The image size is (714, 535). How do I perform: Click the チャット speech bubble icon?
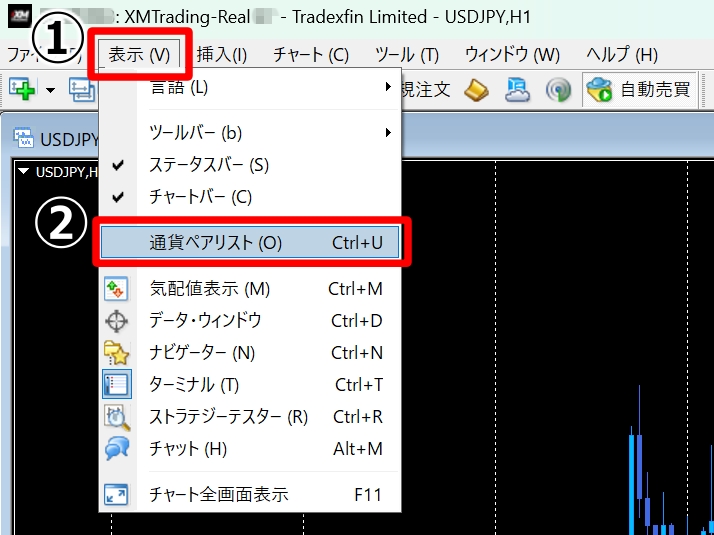click(117, 449)
